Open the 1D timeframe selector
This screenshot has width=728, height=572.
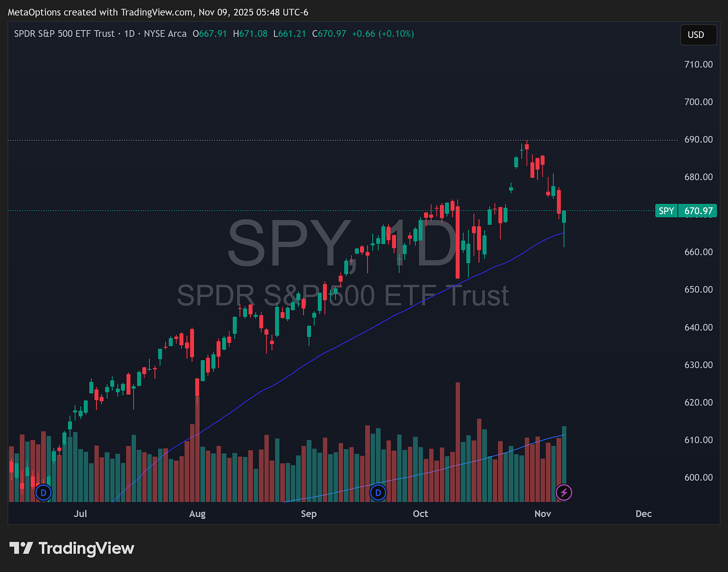click(129, 33)
